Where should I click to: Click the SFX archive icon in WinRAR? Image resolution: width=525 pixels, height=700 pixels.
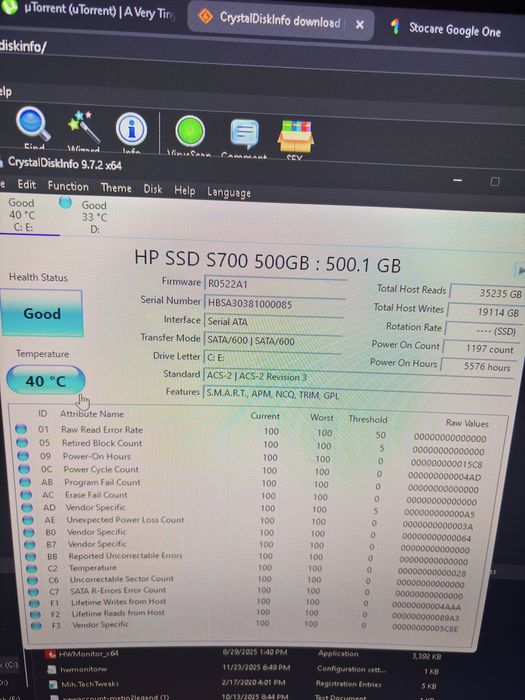tap(296, 136)
